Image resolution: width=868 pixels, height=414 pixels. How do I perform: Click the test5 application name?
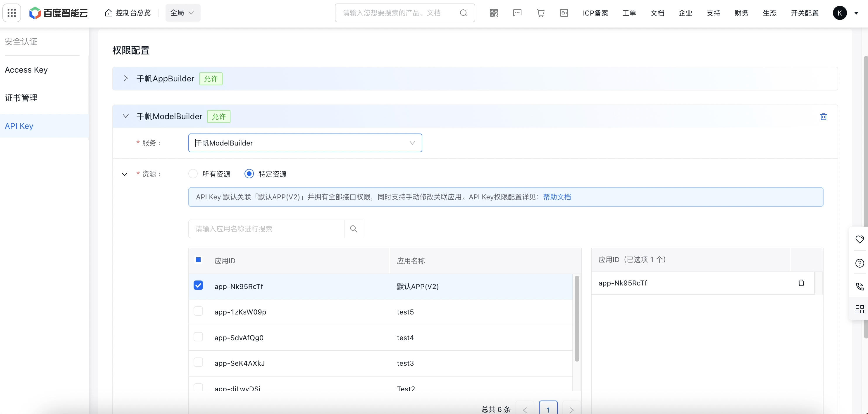click(x=405, y=312)
